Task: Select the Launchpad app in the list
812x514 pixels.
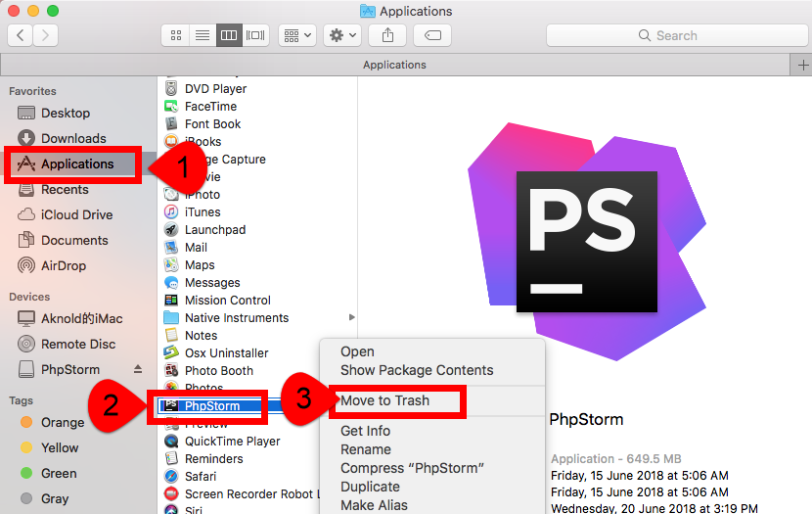Action: tap(214, 230)
